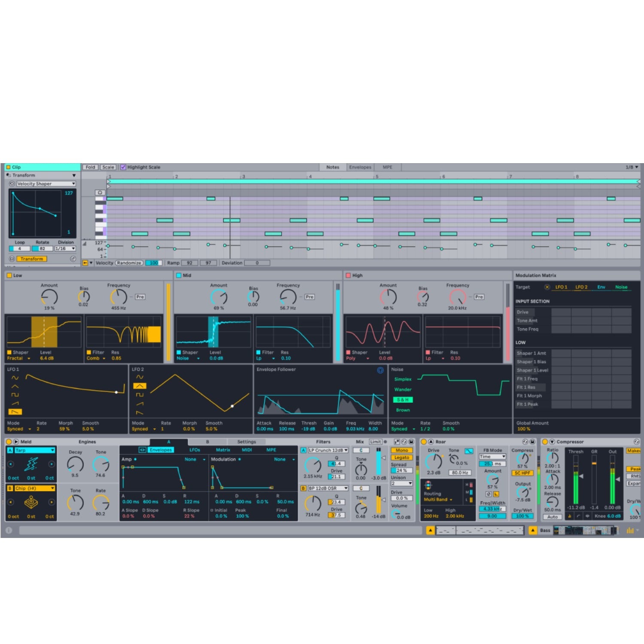Toggle Legato in Meld
Viewport: 644px width, 644px height.
coord(401,457)
